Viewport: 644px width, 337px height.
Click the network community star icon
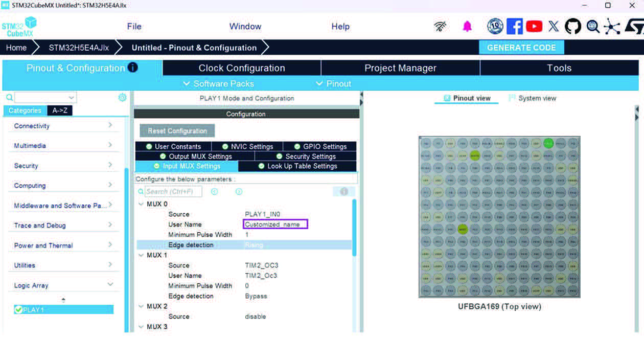tap(612, 27)
